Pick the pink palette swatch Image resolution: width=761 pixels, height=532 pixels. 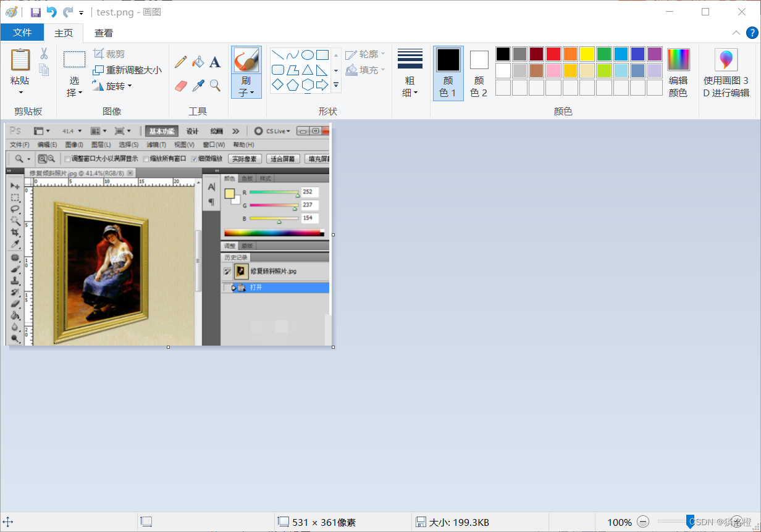[x=553, y=71]
